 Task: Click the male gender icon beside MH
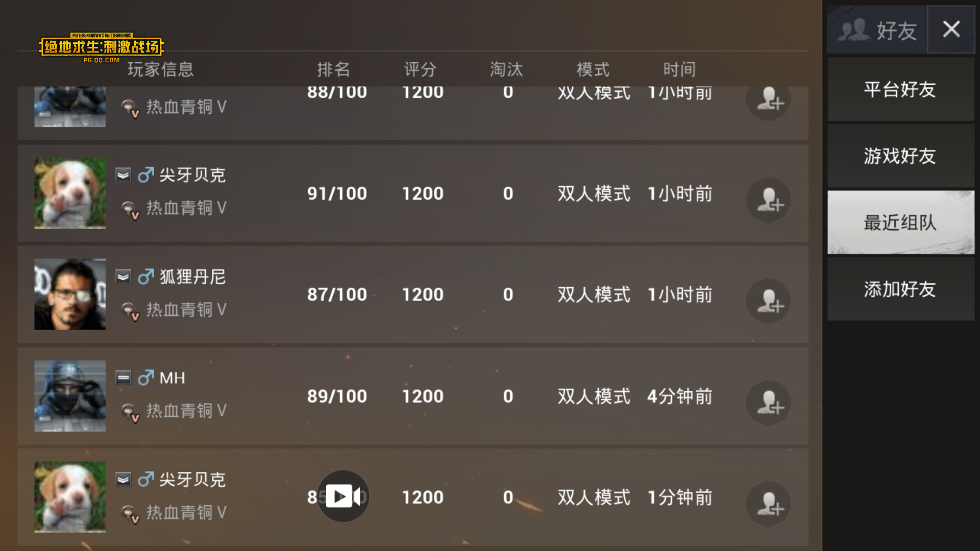click(145, 378)
